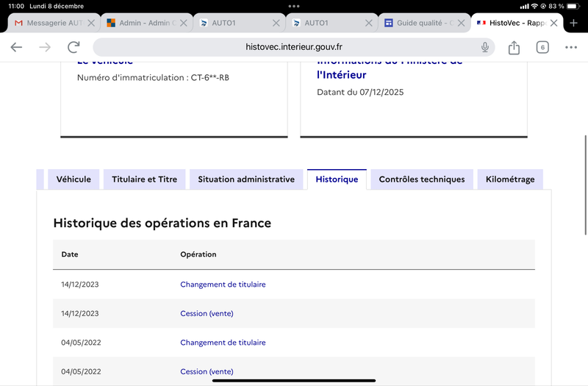The image size is (588, 386).
Task: Select the Situation administrative tab
Action: click(x=246, y=179)
